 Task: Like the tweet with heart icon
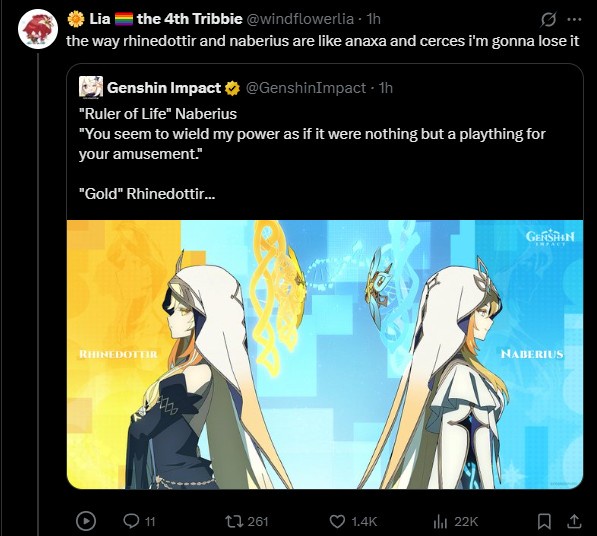(x=337, y=521)
